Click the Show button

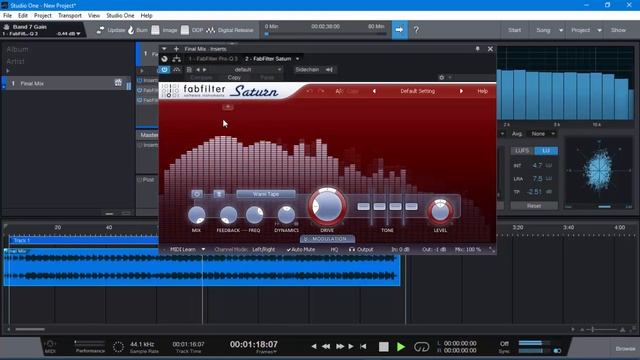618,30
